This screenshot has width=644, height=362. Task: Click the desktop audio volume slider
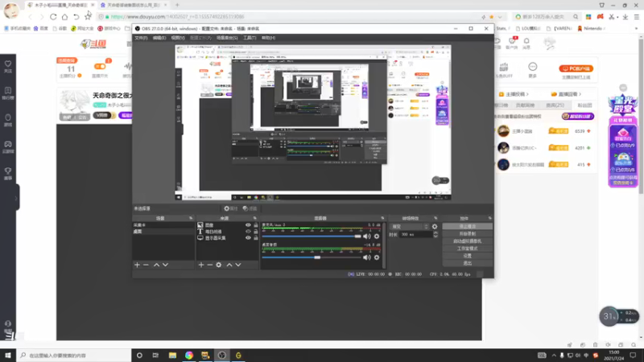coord(312,257)
